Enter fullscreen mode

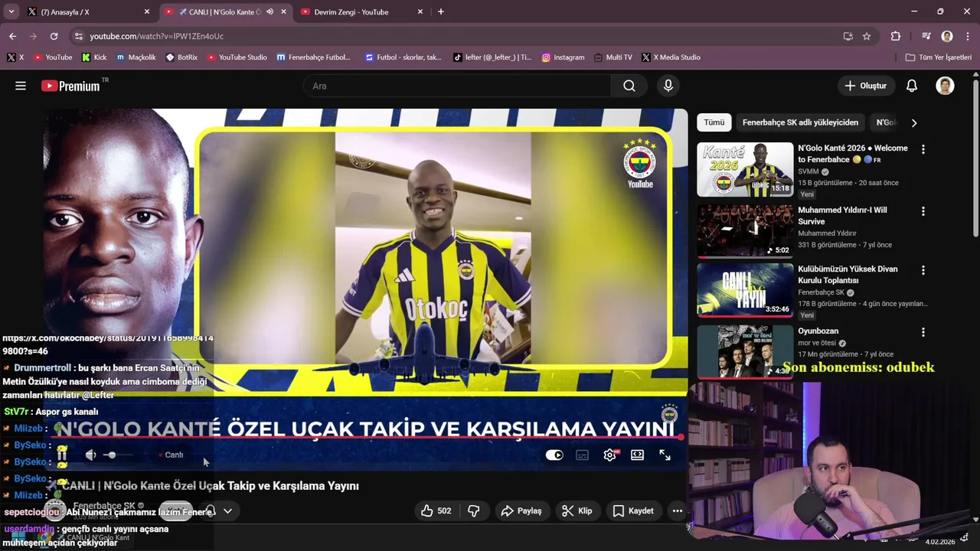tap(665, 455)
